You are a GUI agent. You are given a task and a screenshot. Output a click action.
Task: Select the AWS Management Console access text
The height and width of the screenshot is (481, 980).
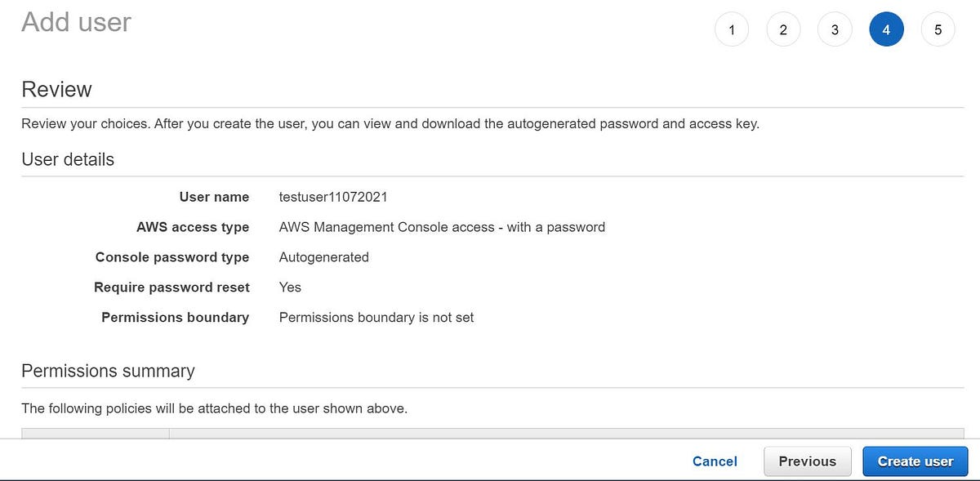pyautogui.click(x=442, y=227)
